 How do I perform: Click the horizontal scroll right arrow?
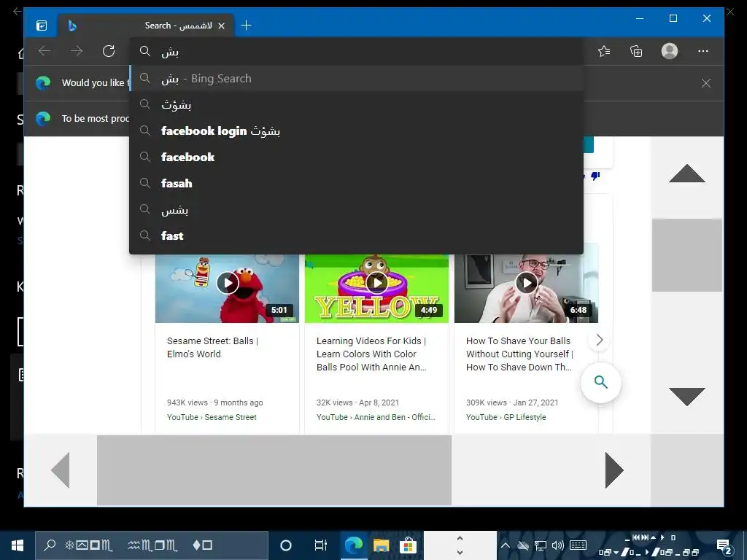pos(614,470)
